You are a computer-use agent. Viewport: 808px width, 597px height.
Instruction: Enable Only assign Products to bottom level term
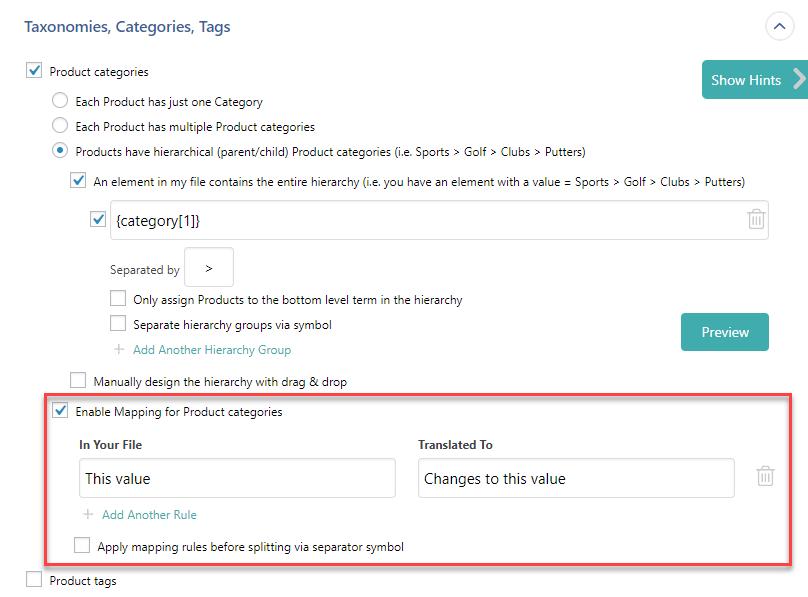point(118,299)
